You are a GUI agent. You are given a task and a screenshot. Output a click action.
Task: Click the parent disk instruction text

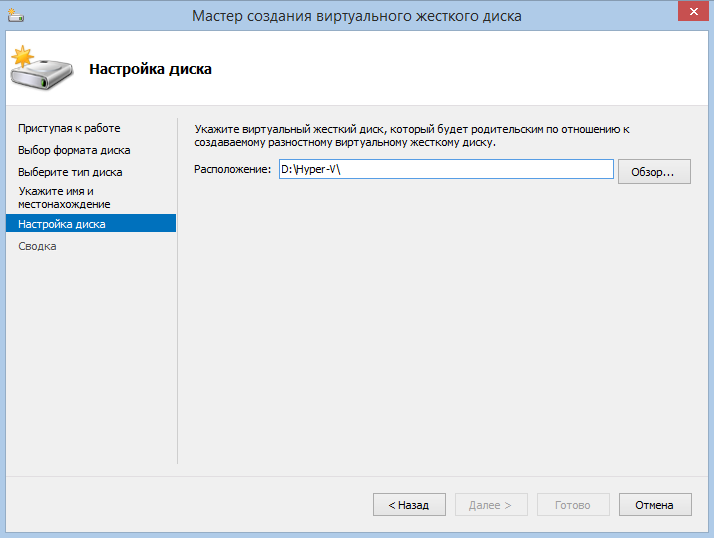point(411,136)
